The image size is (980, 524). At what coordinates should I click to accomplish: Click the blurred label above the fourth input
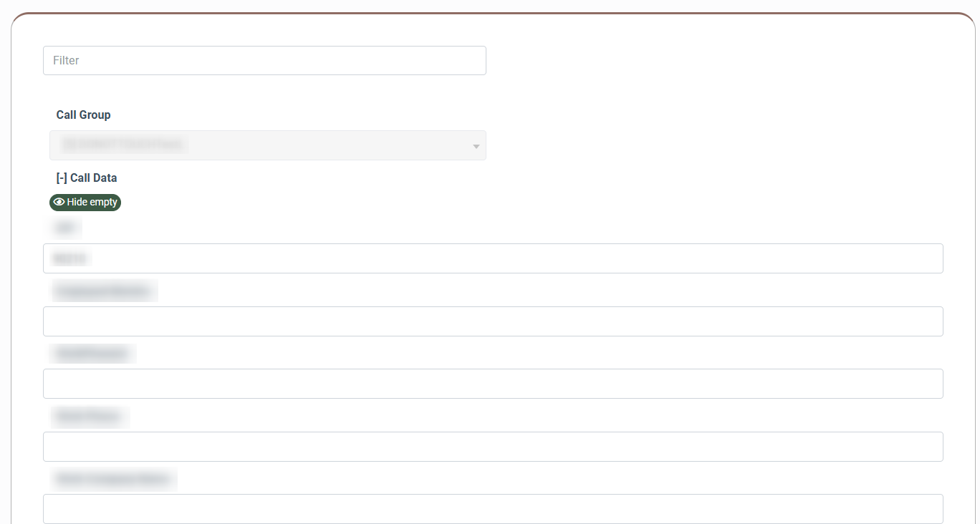pos(90,416)
